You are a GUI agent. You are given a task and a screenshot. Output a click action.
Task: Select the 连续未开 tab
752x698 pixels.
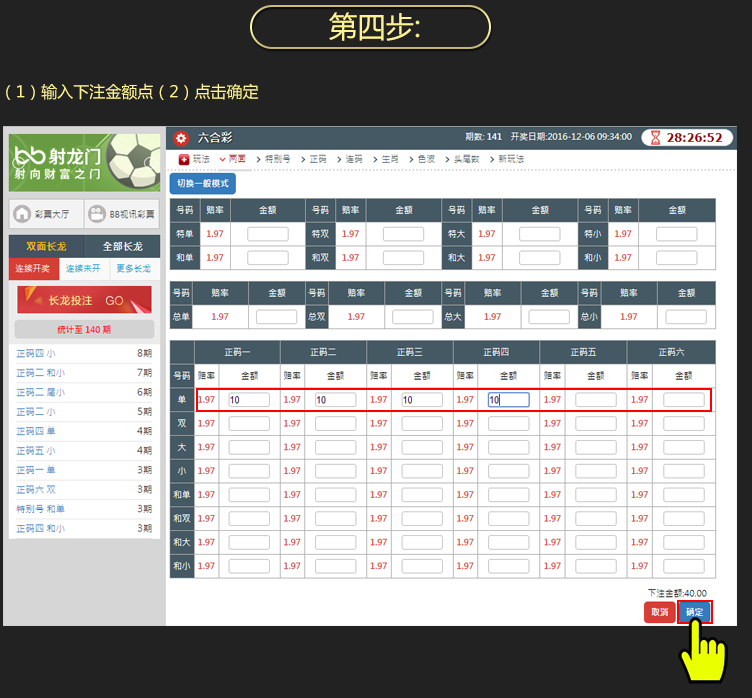84,268
